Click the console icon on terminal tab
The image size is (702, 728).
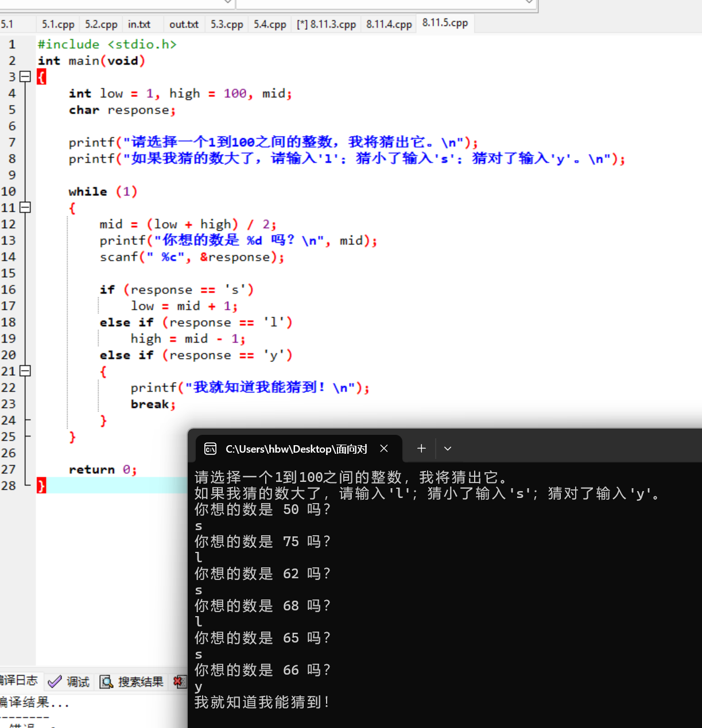211,449
